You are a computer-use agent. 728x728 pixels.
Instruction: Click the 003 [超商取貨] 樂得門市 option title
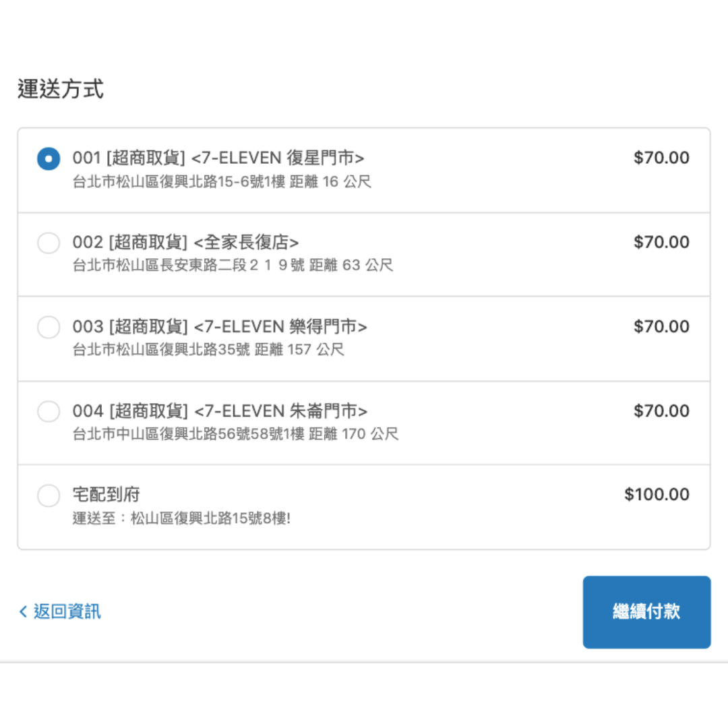220,327
